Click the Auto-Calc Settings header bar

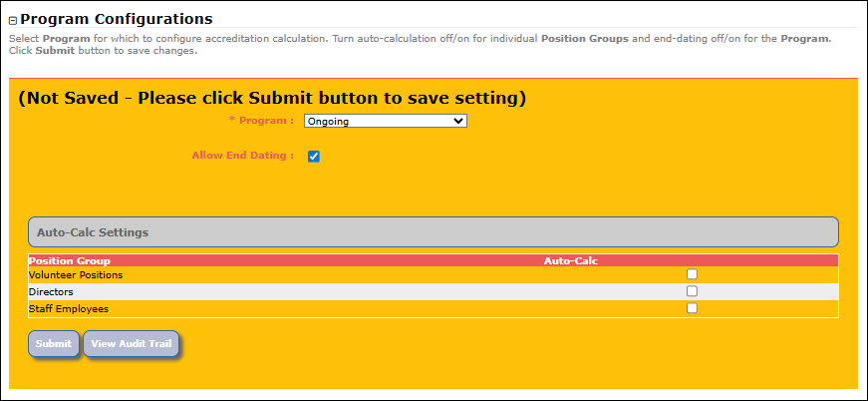tap(434, 232)
